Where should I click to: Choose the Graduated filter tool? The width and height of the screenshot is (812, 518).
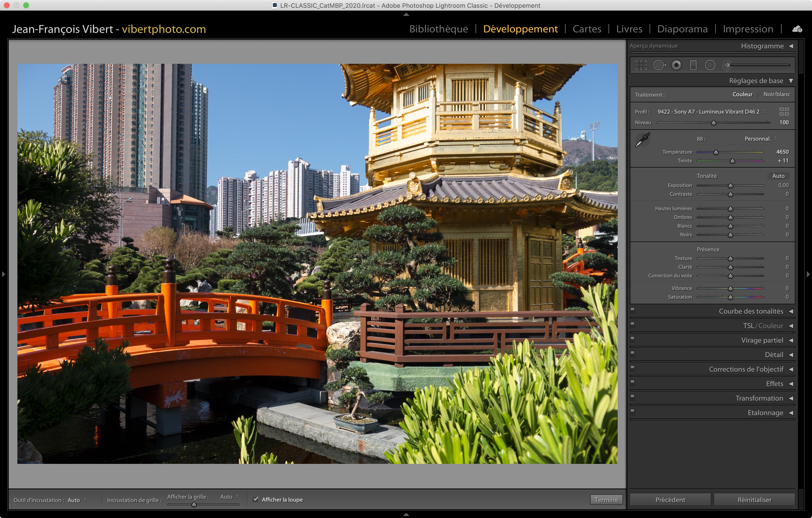point(693,65)
